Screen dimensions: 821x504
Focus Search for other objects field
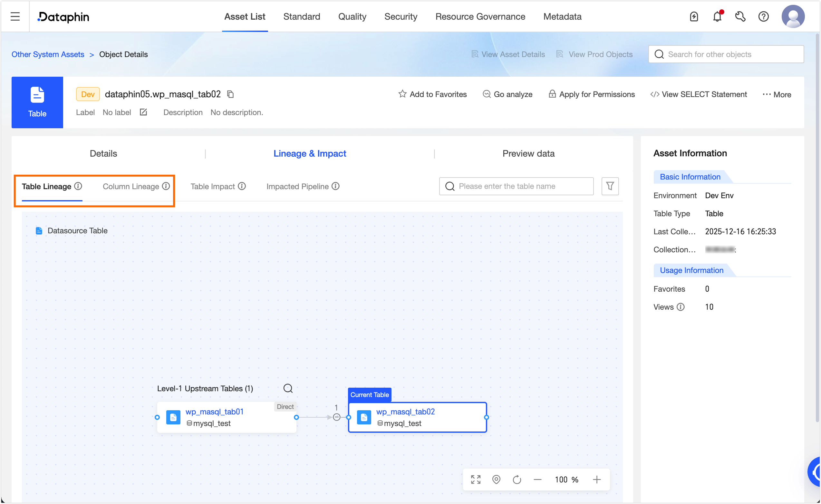[x=726, y=54]
